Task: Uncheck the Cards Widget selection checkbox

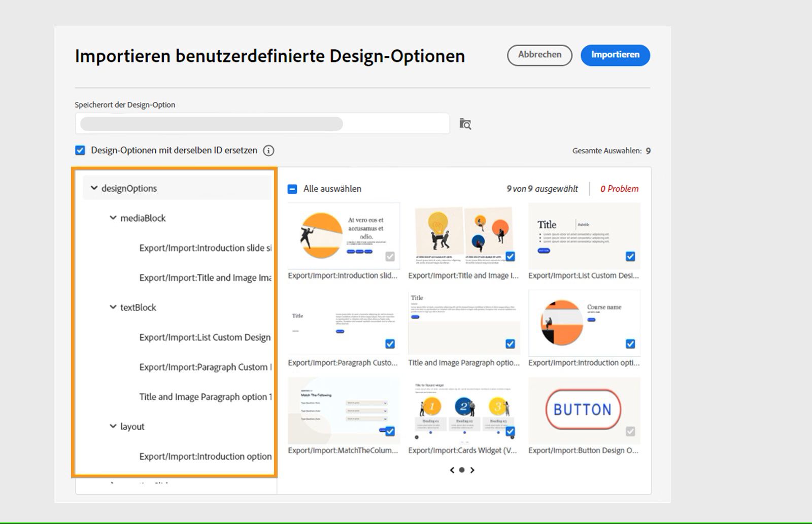Action: click(x=510, y=431)
